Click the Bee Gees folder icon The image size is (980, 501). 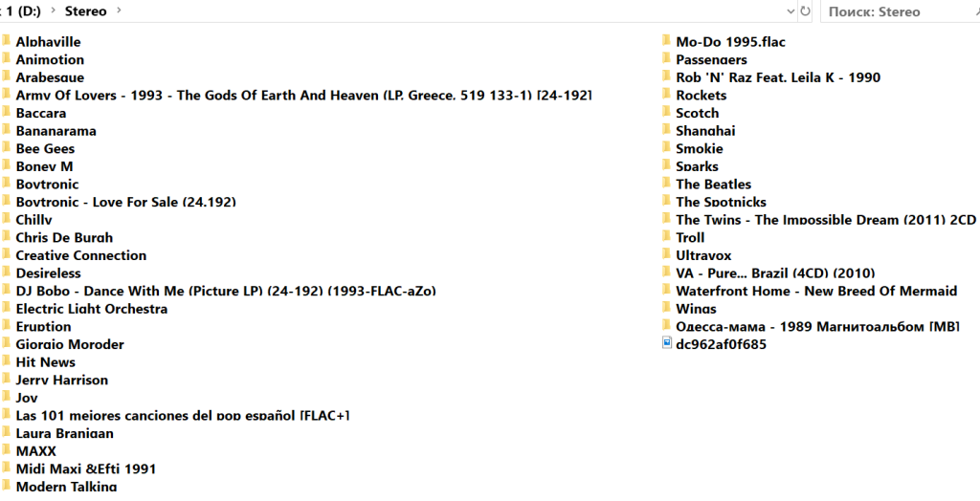tap(6, 148)
